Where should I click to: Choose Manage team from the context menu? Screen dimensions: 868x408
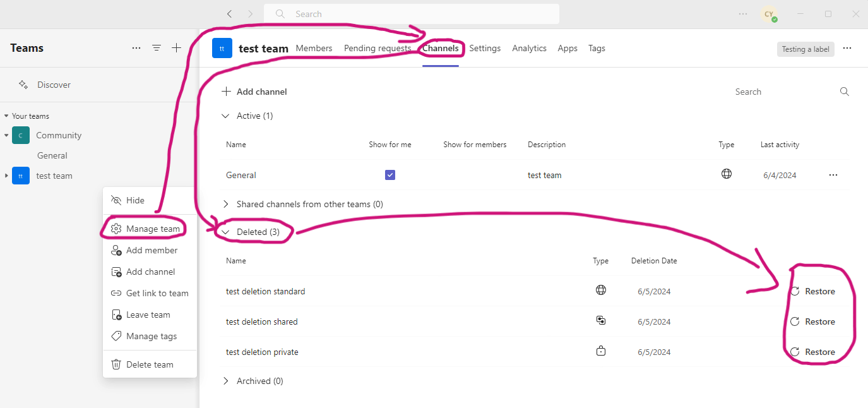click(150, 229)
